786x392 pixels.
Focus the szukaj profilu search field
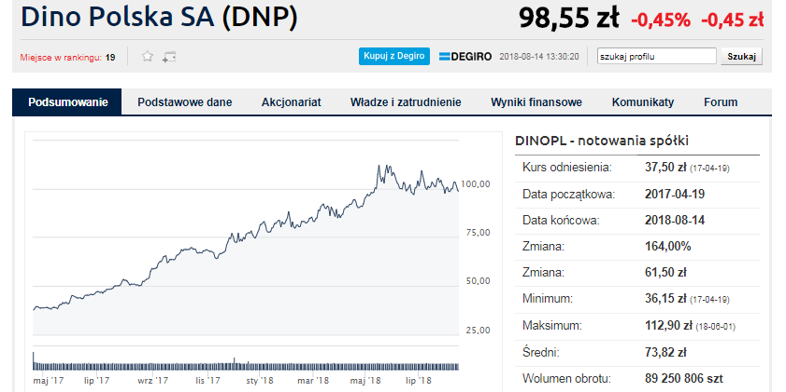[x=656, y=56]
